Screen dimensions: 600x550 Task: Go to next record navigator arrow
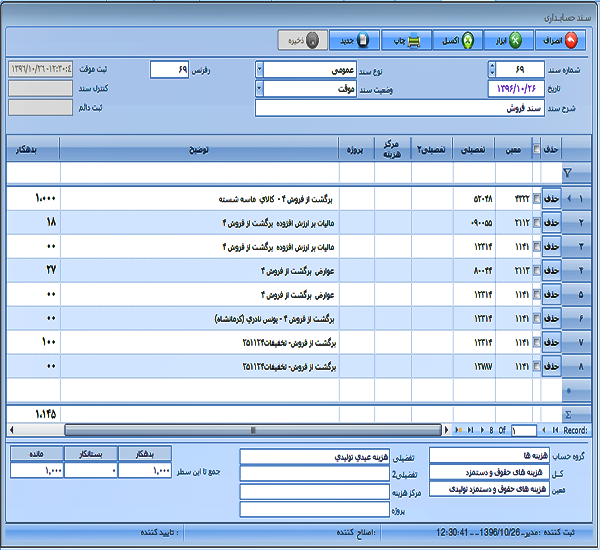482,431
